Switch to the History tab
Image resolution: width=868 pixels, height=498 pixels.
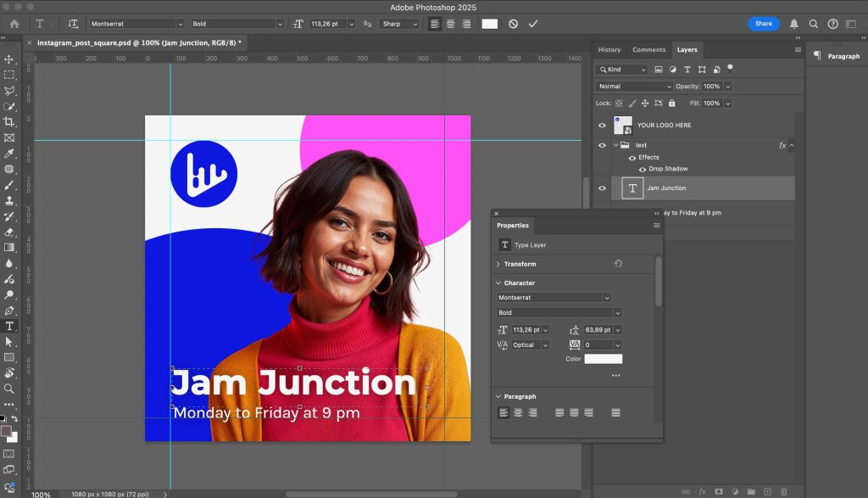click(609, 50)
